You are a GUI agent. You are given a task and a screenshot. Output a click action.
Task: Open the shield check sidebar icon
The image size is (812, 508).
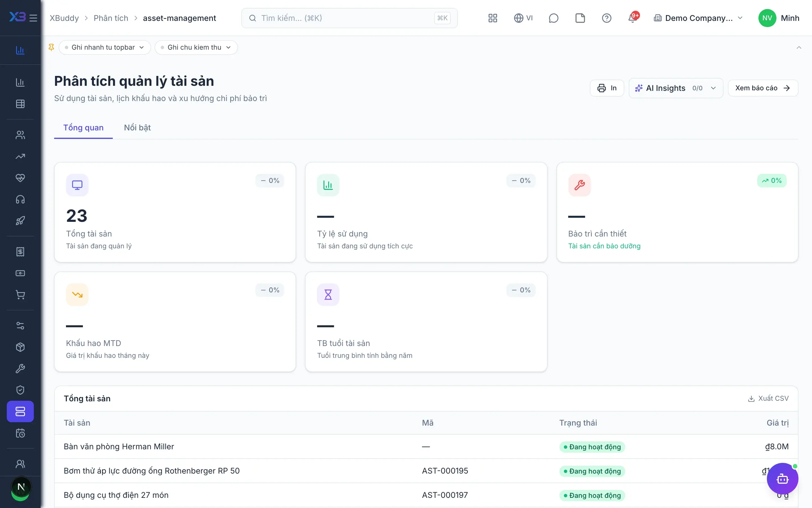coord(20,390)
